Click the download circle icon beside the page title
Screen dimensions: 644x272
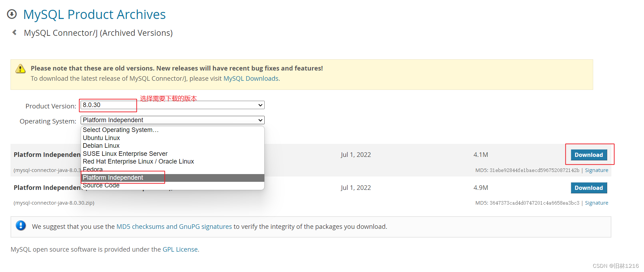[x=12, y=14]
